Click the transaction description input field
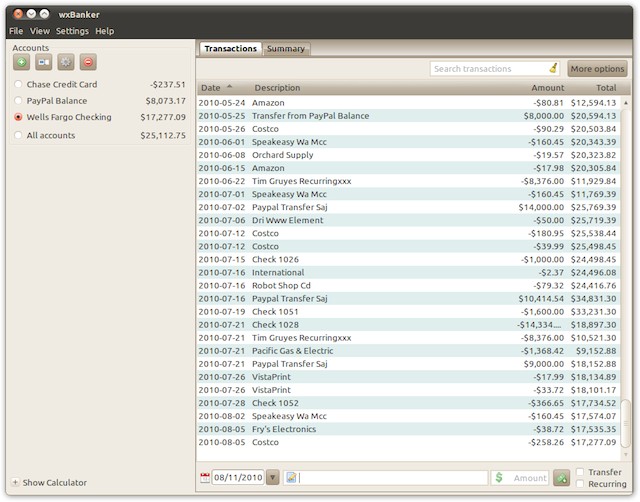The height and width of the screenshot is (502, 640). tap(386, 478)
